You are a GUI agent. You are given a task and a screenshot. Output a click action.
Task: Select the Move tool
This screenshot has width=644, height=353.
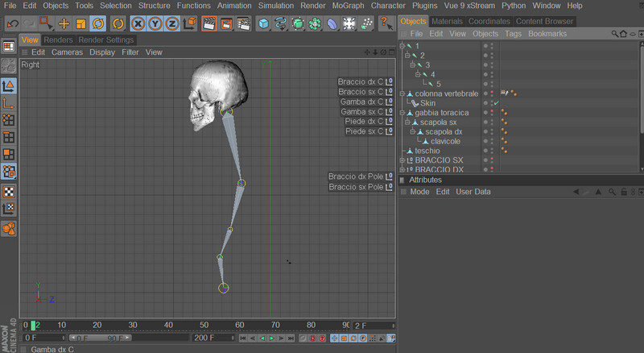[64, 23]
